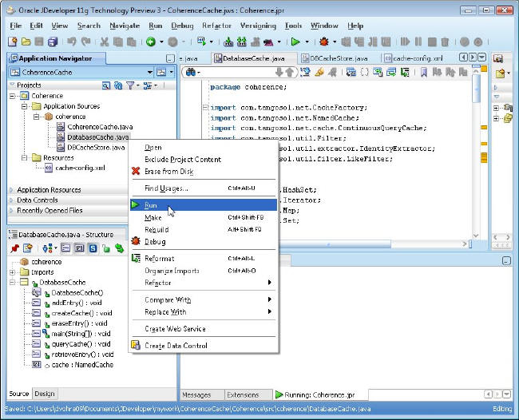The image size is (519, 420).
Task: Click the Open folder toolbar icon
Action: [x=26, y=42]
